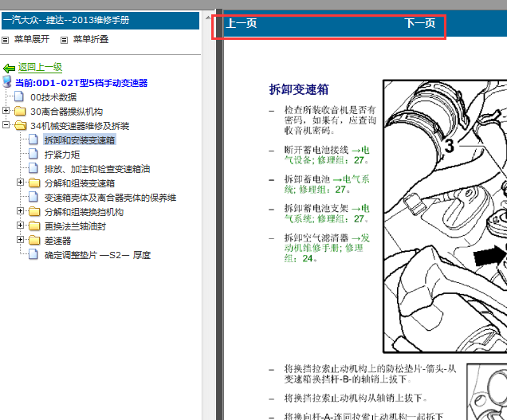The height and width of the screenshot is (420, 507).
Task: Open the link after 拆卸蓄电池支架
Action: (x=327, y=214)
